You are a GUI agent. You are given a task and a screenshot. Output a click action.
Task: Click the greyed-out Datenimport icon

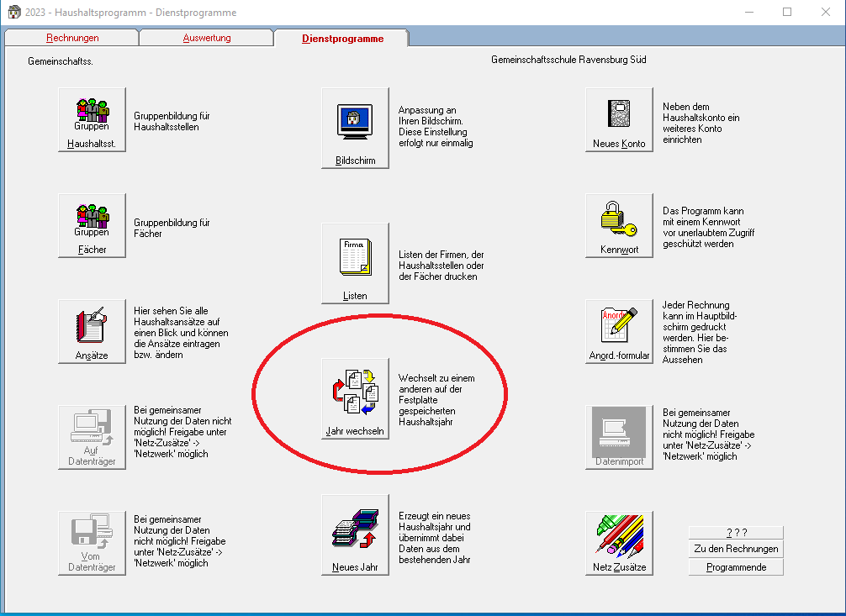click(x=619, y=438)
